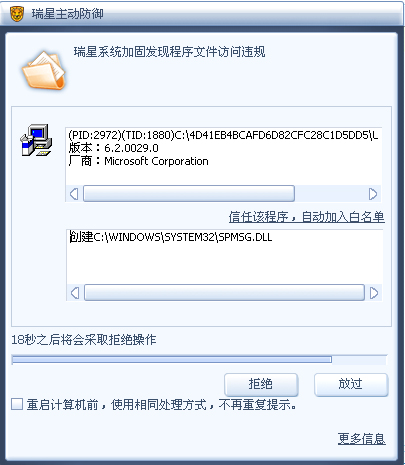Image resolution: width=405 pixels, height=465 pixels.
Task: Click left arrow of program info scrollbar
Action: (x=74, y=194)
